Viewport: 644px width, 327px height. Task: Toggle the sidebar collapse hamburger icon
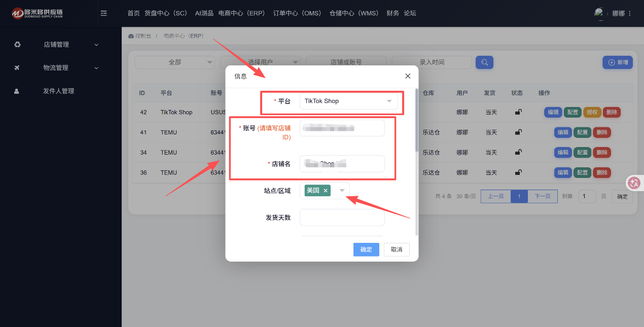click(x=104, y=13)
